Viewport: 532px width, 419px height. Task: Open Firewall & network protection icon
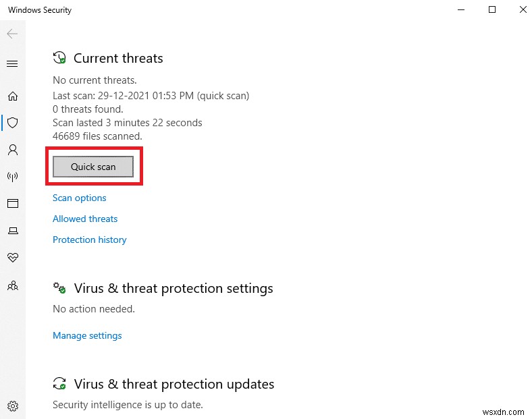12,177
